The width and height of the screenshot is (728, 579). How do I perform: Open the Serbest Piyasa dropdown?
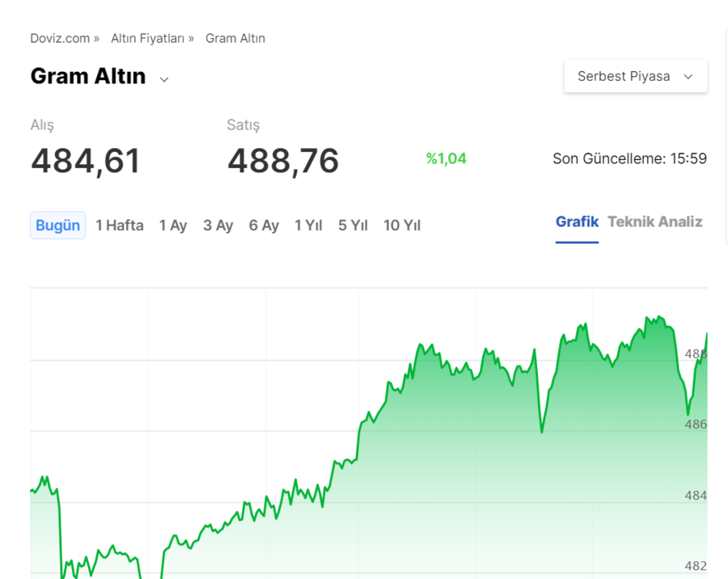pos(635,76)
